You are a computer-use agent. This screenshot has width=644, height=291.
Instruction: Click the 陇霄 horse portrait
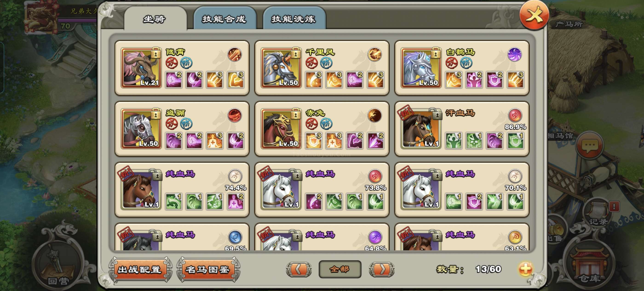(x=141, y=68)
